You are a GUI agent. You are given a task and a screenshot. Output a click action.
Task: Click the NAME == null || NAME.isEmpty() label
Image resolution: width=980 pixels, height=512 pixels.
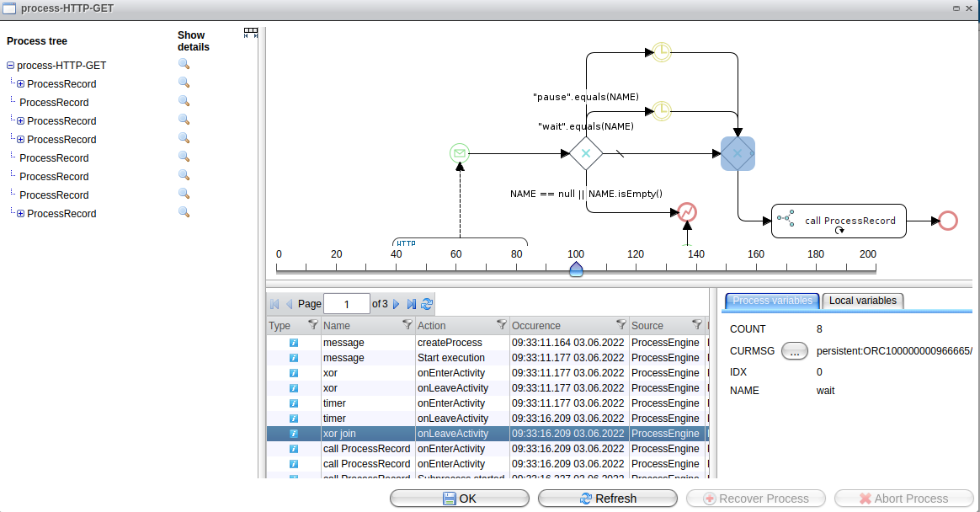[x=586, y=194]
